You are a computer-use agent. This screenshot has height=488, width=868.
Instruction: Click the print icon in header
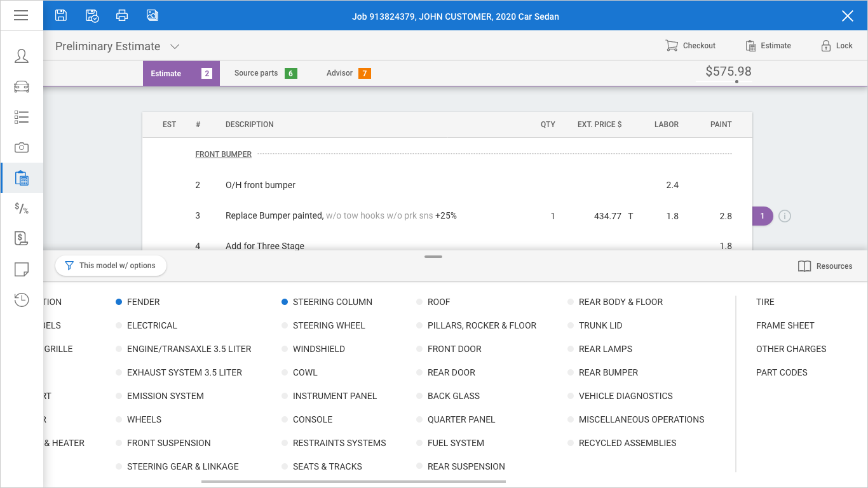[x=122, y=16]
